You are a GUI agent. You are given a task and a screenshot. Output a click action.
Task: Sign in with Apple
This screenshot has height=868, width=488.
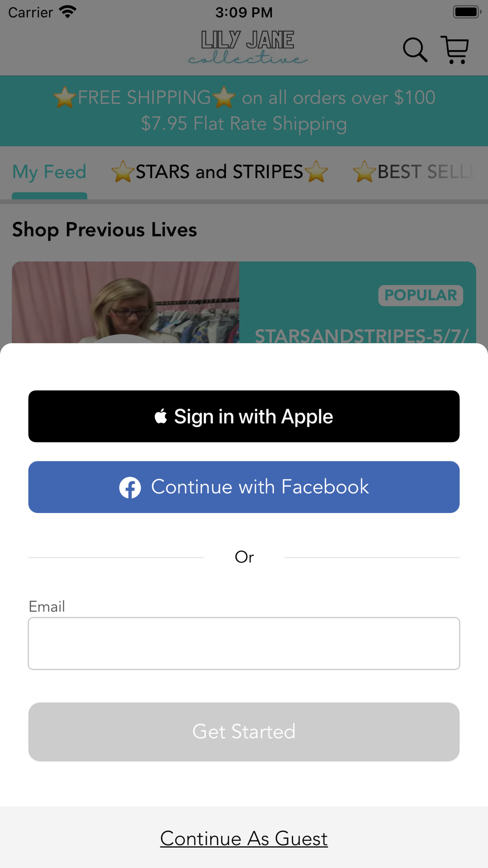click(x=244, y=416)
